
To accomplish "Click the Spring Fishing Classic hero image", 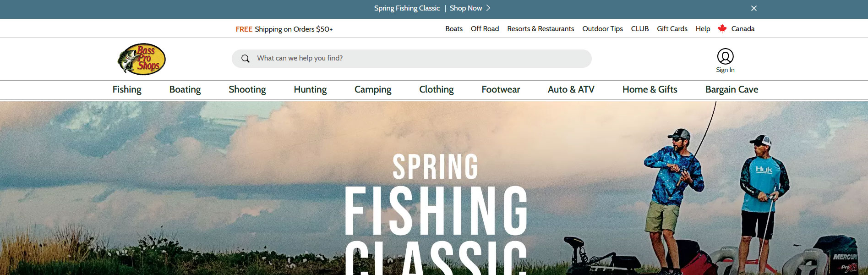I will tap(434, 188).
